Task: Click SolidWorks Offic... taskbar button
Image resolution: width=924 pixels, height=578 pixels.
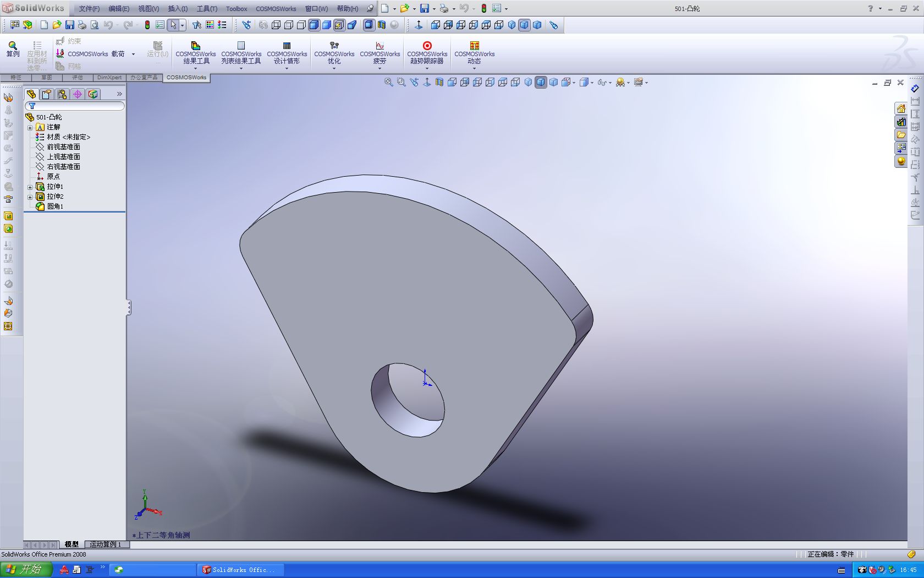Action: pos(241,570)
